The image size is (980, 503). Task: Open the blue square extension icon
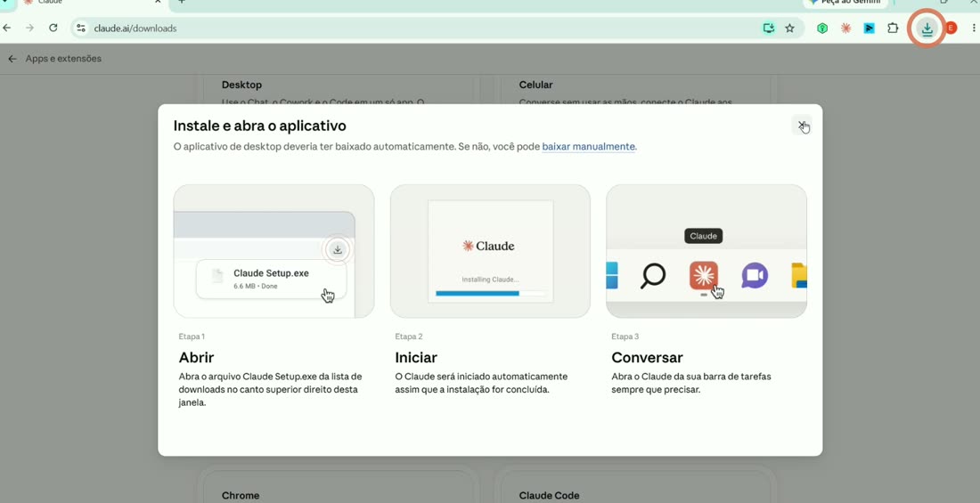pyautogui.click(x=870, y=28)
